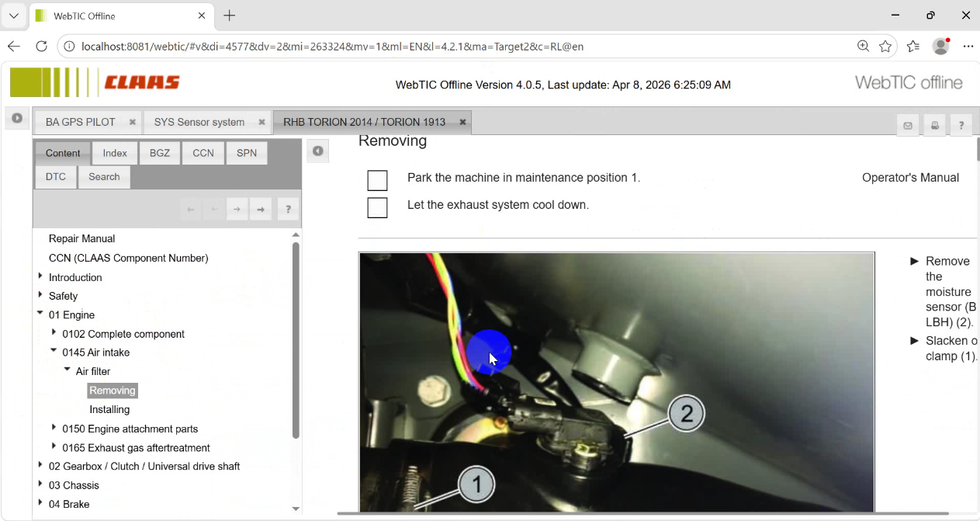The image size is (980, 521).
Task: Select Installing in the tree
Action: tap(109, 409)
